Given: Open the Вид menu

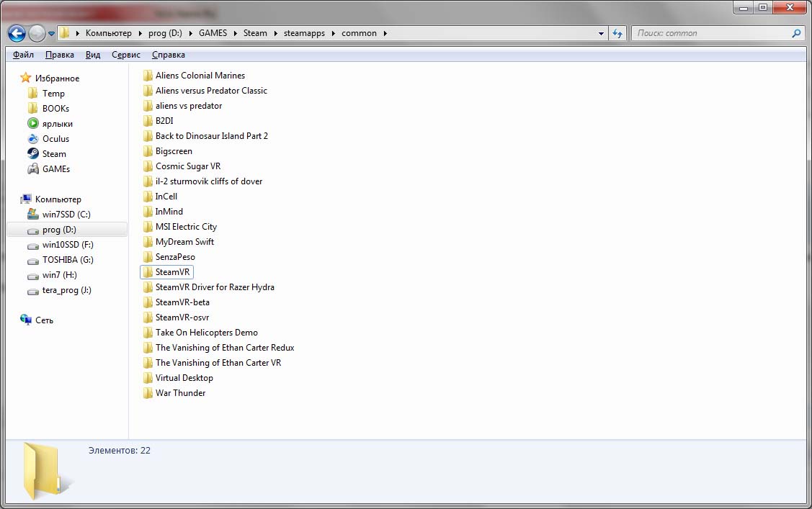Looking at the screenshot, I should coord(93,55).
